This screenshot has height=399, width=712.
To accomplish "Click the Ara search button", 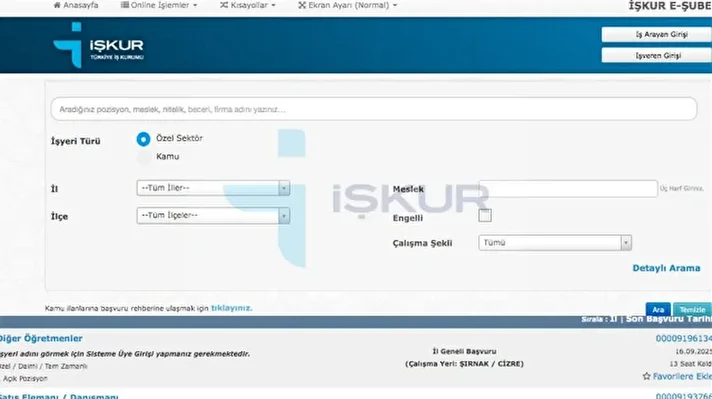I will [x=658, y=310].
